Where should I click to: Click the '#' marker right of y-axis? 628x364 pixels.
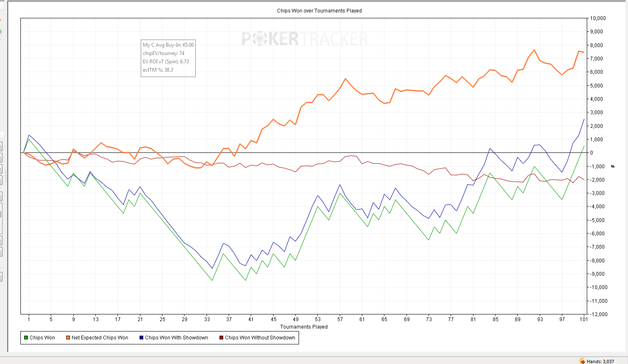pos(613,167)
